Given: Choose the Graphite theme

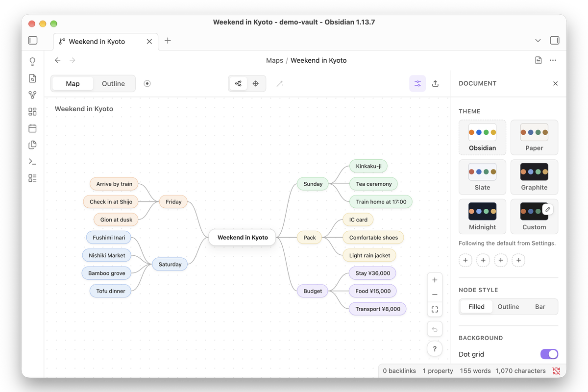Looking at the screenshot, I should coord(534,177).
